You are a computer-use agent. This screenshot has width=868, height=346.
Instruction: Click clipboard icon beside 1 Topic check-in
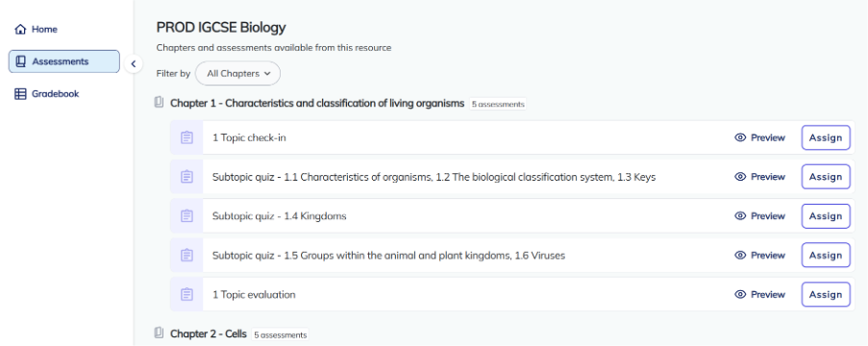[x=186, y=137]
